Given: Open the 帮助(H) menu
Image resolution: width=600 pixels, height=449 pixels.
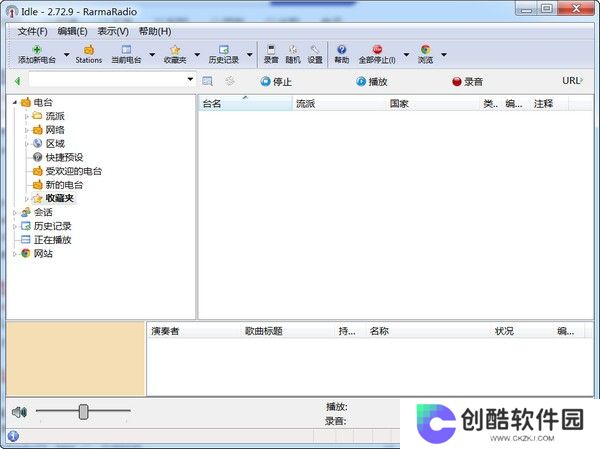Looking at the screenshot, I should point(155,31).
